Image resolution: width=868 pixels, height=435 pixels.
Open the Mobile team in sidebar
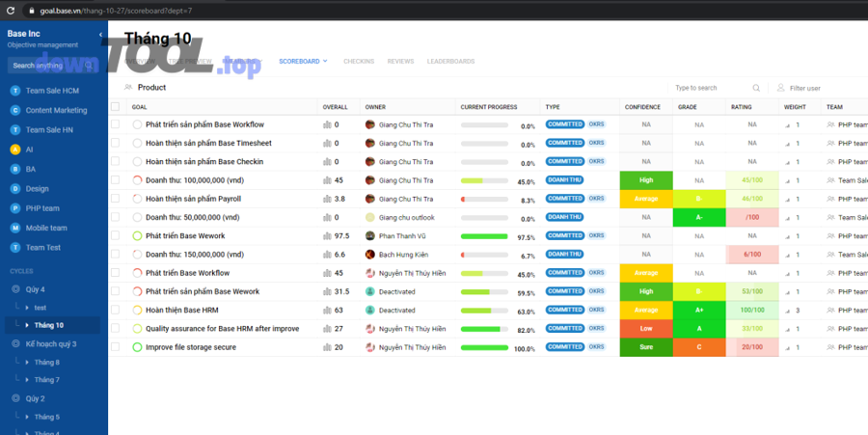click(46, 229)
